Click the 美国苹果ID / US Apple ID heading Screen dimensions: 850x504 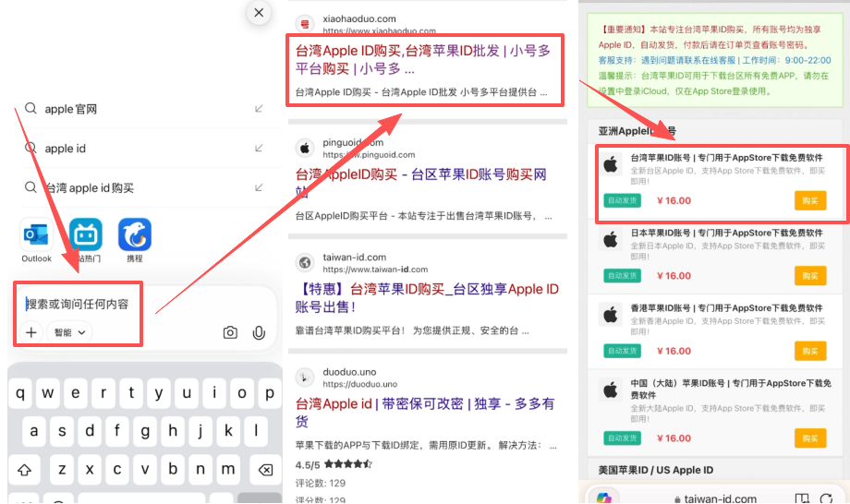click(655, 470)
